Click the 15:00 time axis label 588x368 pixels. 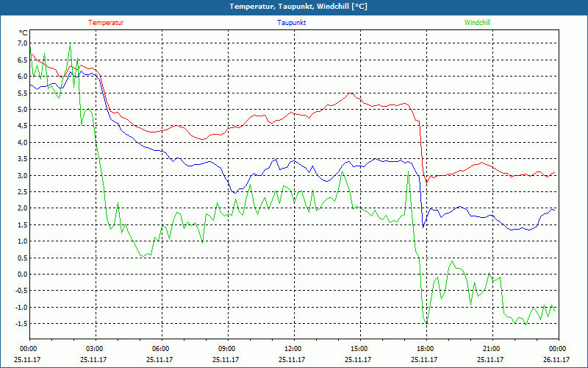pyautogui.click(x=359, y=349)
